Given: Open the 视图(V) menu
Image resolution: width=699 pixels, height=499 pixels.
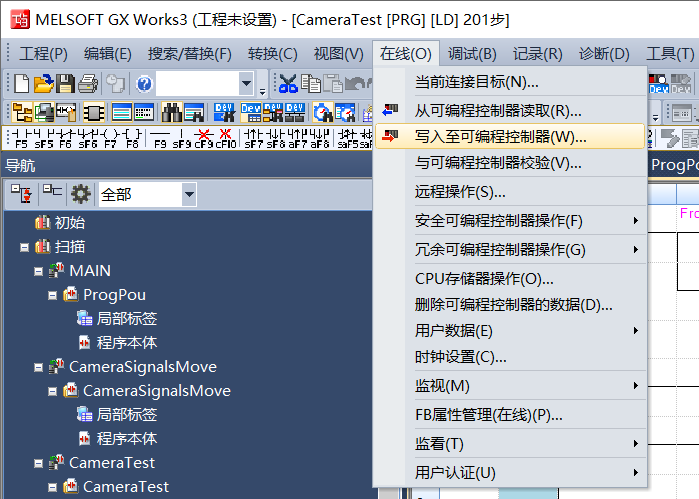Looking at the screenshot, I should pyautogui.click(x=338, y=54).
